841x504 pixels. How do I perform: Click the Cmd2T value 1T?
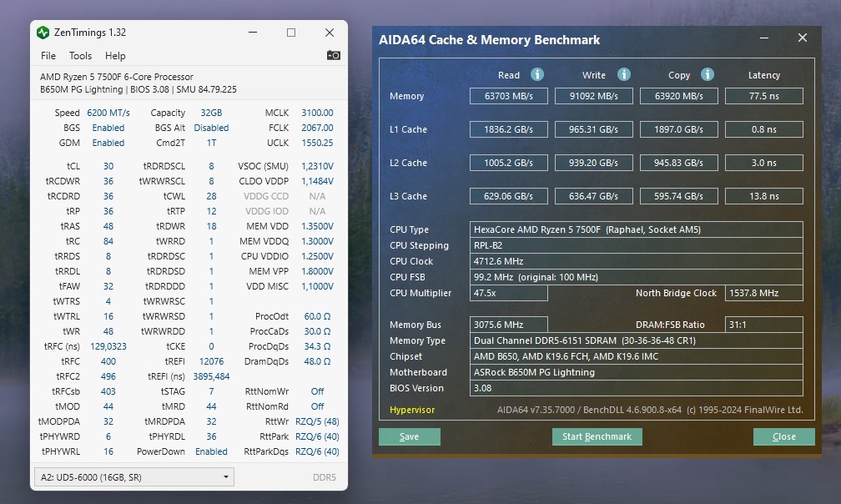[x=211, y=143]
